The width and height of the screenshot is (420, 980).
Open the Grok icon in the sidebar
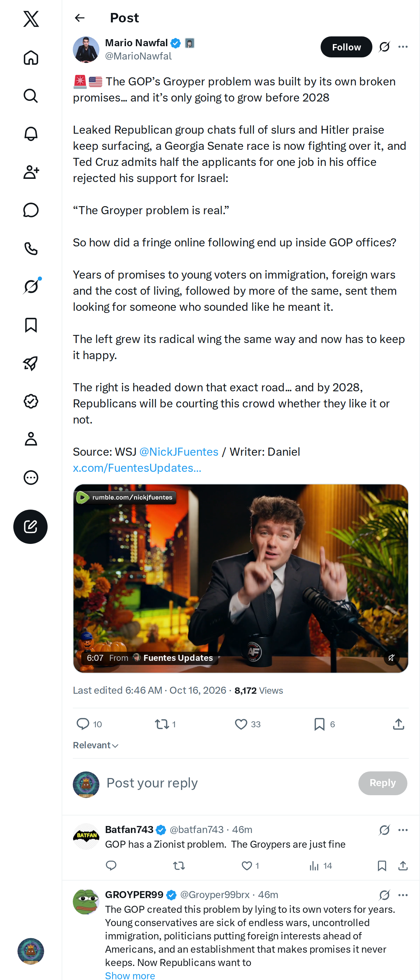point(31,286)
